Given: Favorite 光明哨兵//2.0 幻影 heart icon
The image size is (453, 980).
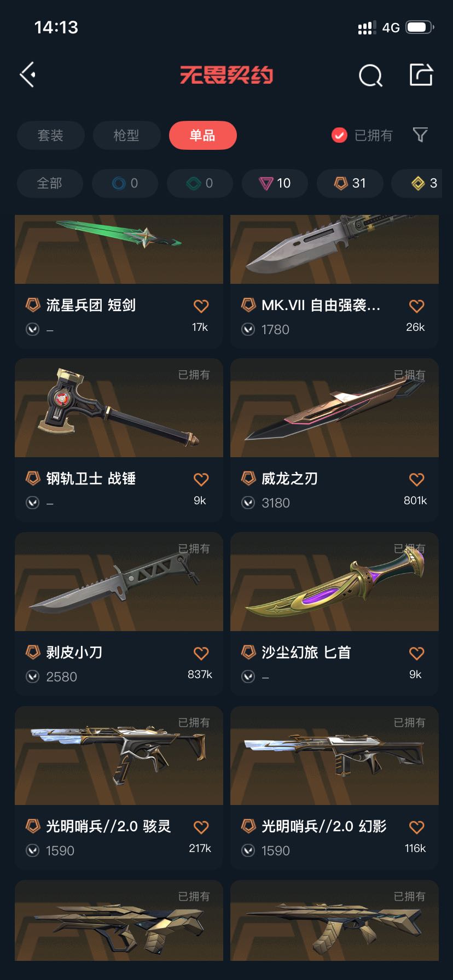Looking at the screenshot, I should pos(417,827).
